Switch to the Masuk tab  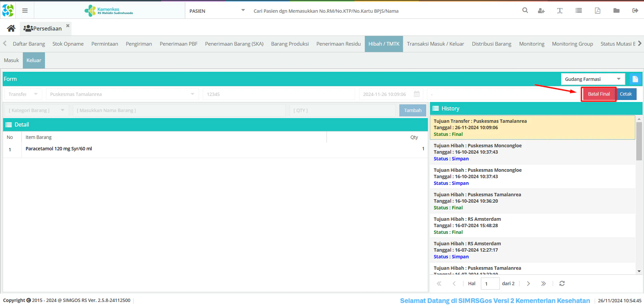[11, 60]
